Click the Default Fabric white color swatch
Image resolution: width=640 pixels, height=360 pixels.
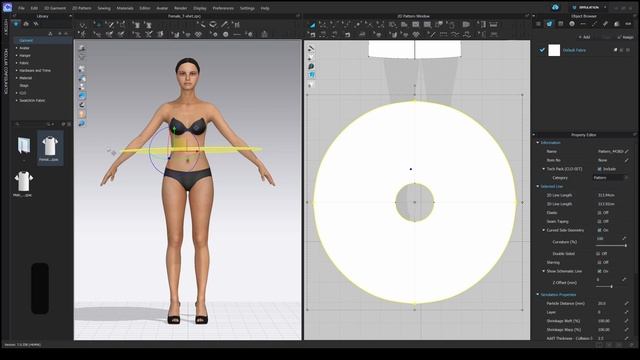click(554, 50)
